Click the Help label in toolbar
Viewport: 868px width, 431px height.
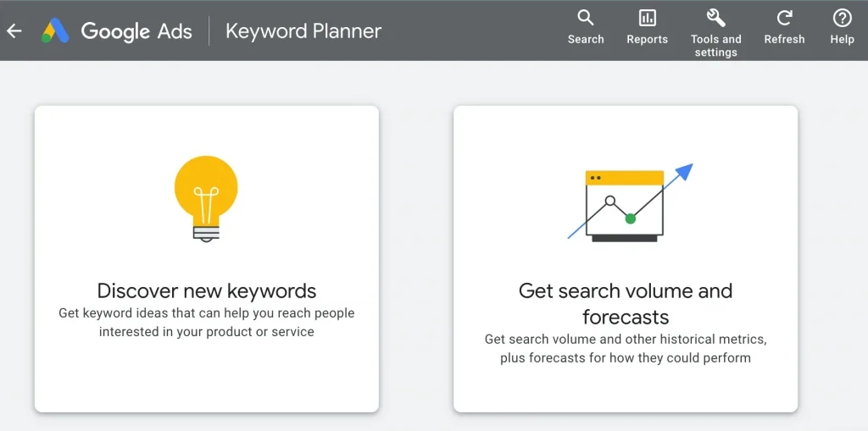point(842,39)
